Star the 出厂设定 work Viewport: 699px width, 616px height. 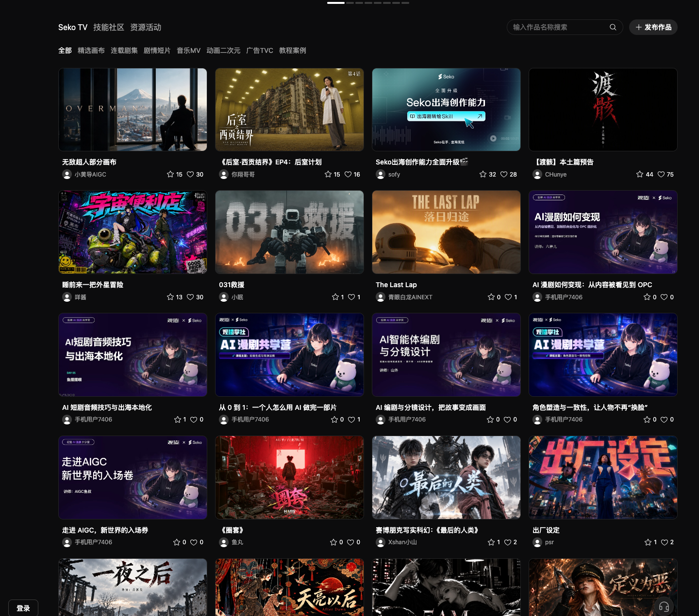click(648, 542)
